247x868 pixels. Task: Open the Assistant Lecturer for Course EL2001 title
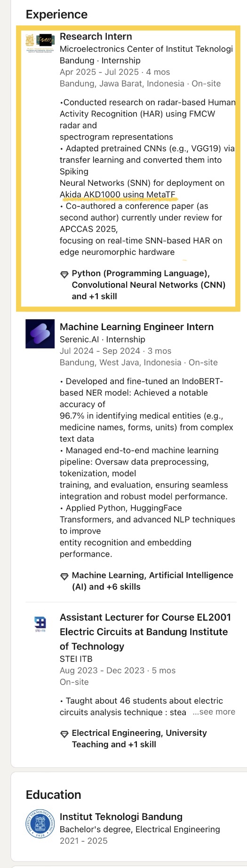[145, 632]
